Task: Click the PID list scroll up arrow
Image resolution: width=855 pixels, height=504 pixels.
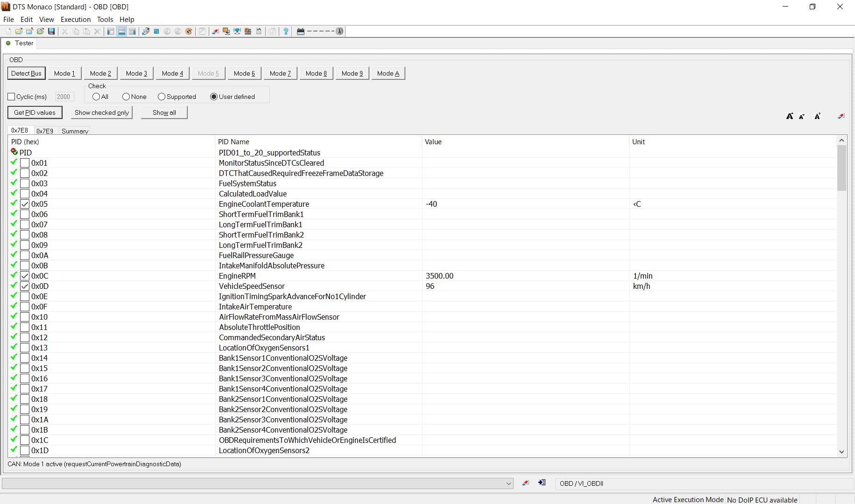Action: coord(841,140)
